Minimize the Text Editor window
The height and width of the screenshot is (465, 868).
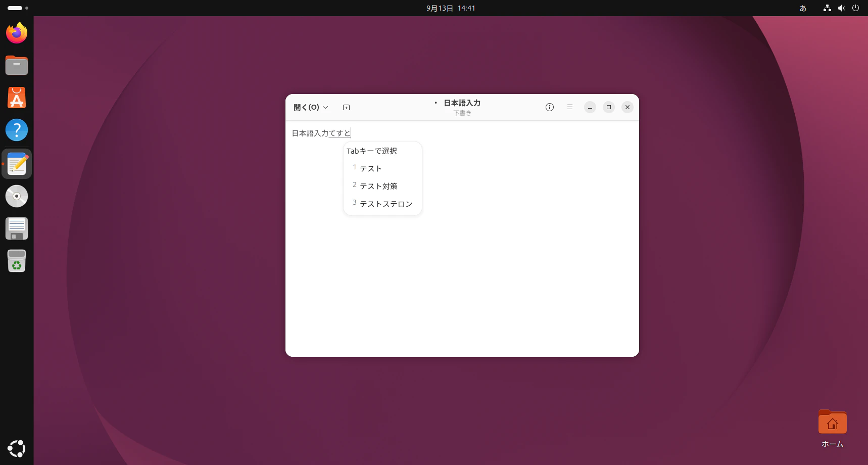pyautogui.click(x=590, y=107)
